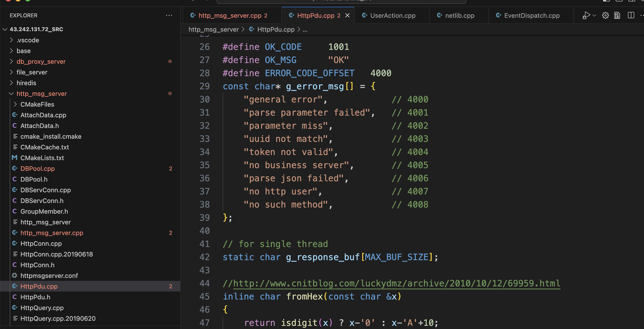Screen dimensions: 644x329
Task: Open HttpConn.h header file
Action: pyautogui.click(x=90, y=265)
